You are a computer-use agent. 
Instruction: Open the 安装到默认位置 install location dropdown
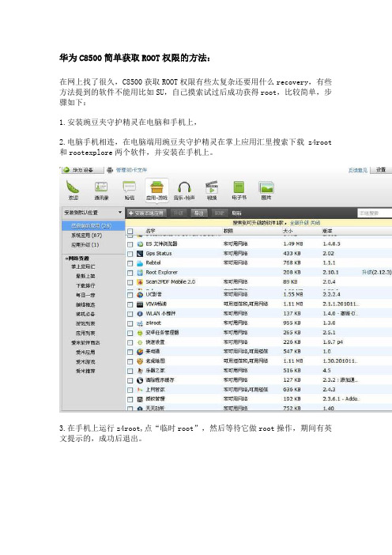coord(93,213)
